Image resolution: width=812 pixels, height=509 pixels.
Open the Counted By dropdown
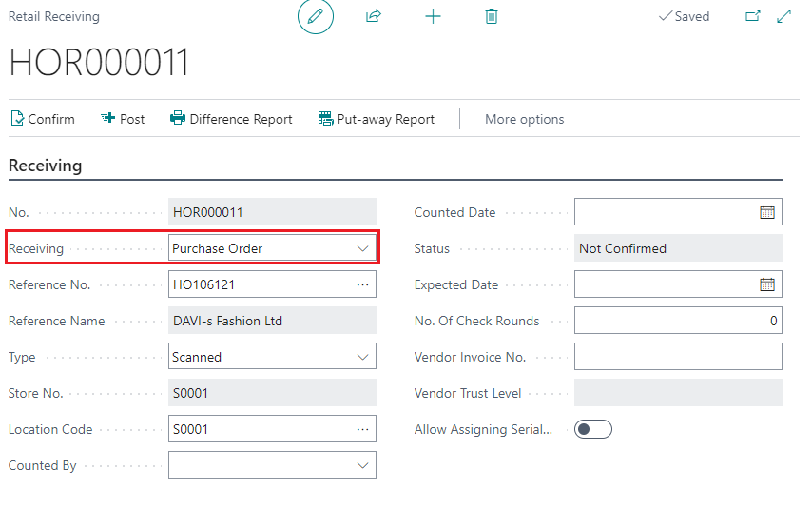click(362, 465)
